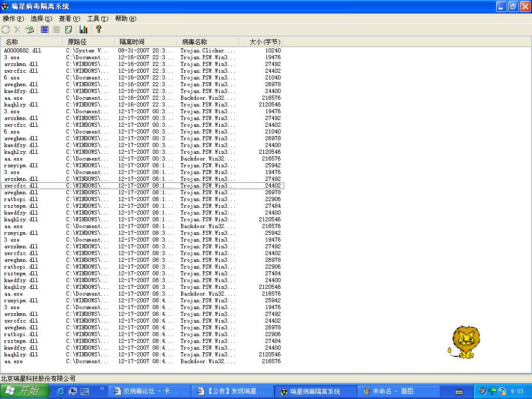Select the last aa.exe row timed 08:4
532x399 pixels.
[142, 362]
